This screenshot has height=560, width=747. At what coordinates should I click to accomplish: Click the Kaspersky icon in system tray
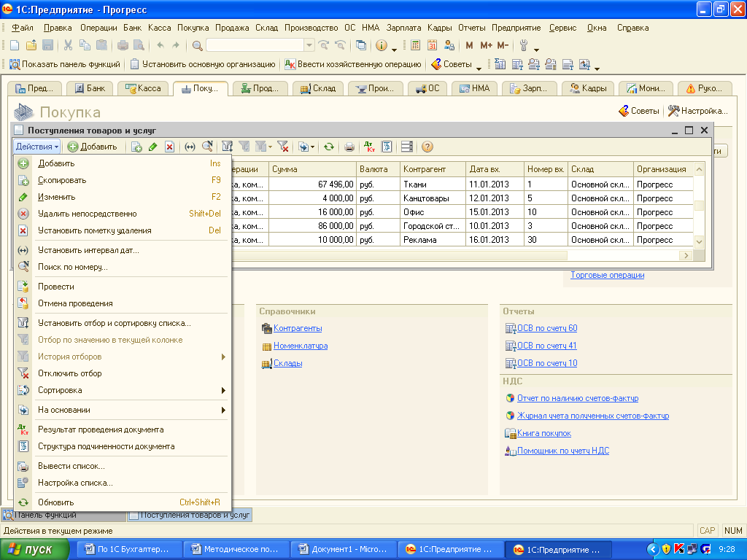pyautogui.click(x=679, y=549)
